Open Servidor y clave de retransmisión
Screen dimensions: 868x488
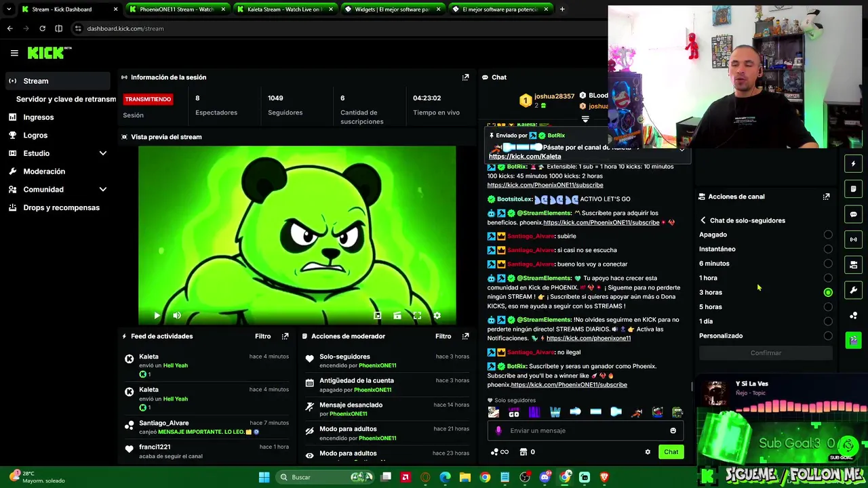[66, 99]
